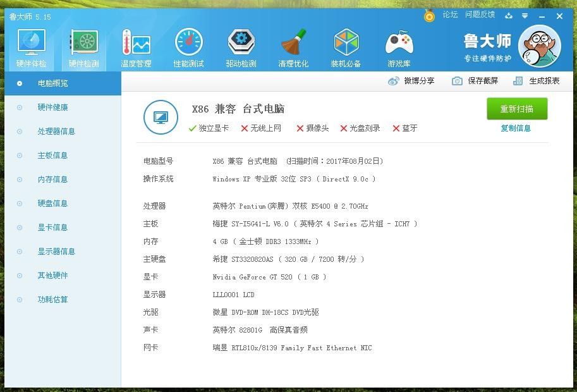Click the 金士顿 DDR3 memory value

(265, 242)
